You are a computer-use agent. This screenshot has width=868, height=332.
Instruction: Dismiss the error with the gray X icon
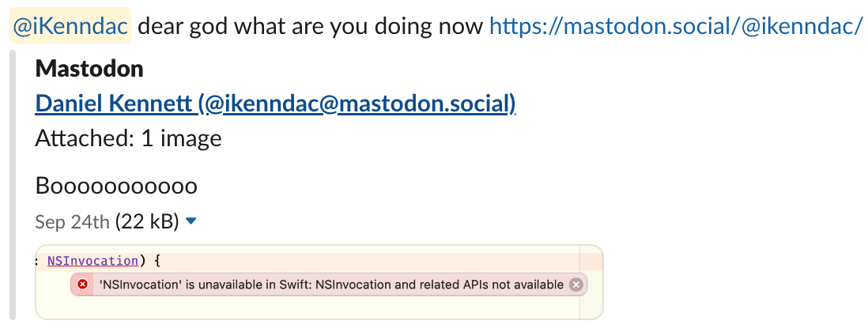pos(576,285)
